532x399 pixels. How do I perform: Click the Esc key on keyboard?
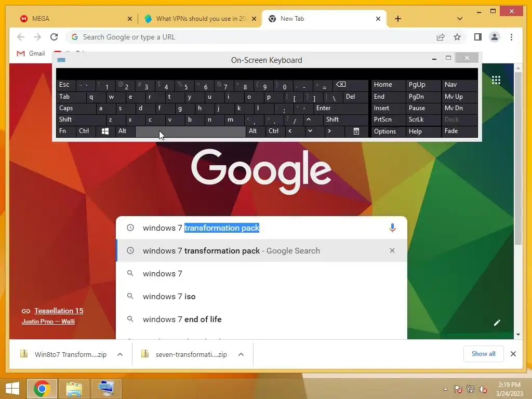coord(66,85)
